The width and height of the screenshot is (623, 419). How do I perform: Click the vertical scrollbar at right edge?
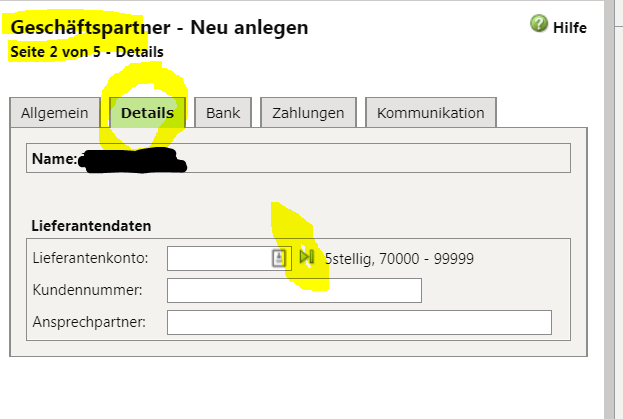(609, 209)
